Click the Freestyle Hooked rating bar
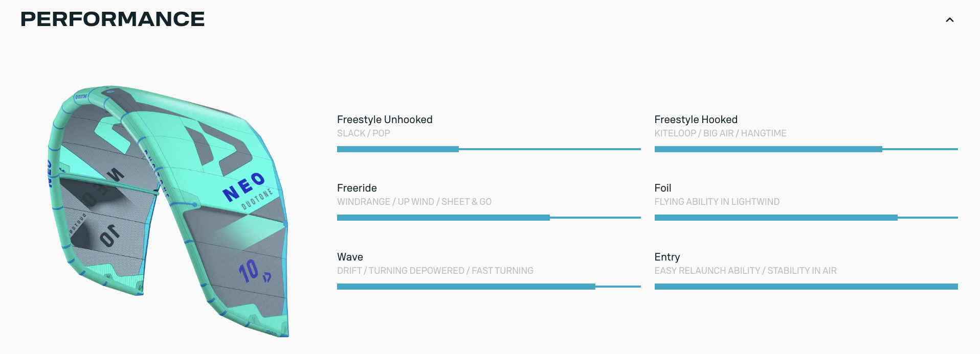The image size is (980, 354). click(x=806, y=149)
